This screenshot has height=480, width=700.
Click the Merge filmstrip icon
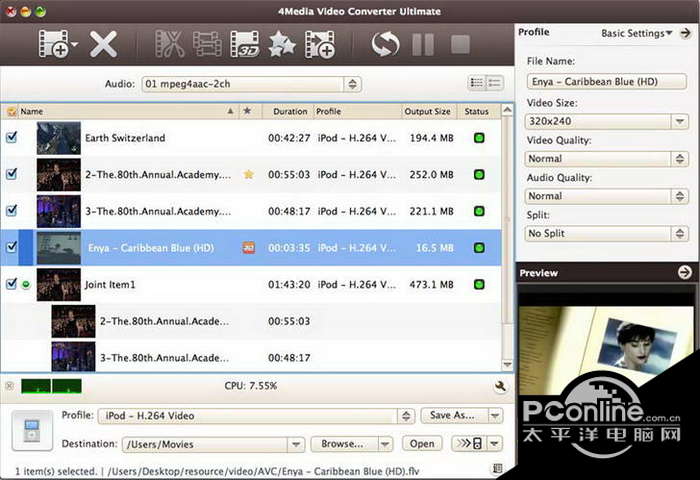click(x=207, y=44)
